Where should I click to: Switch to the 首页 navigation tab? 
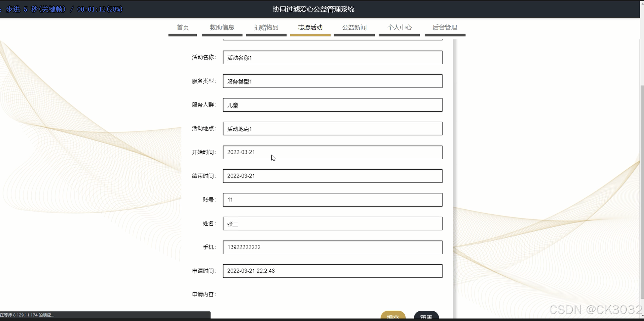click(x=183, y=27)
